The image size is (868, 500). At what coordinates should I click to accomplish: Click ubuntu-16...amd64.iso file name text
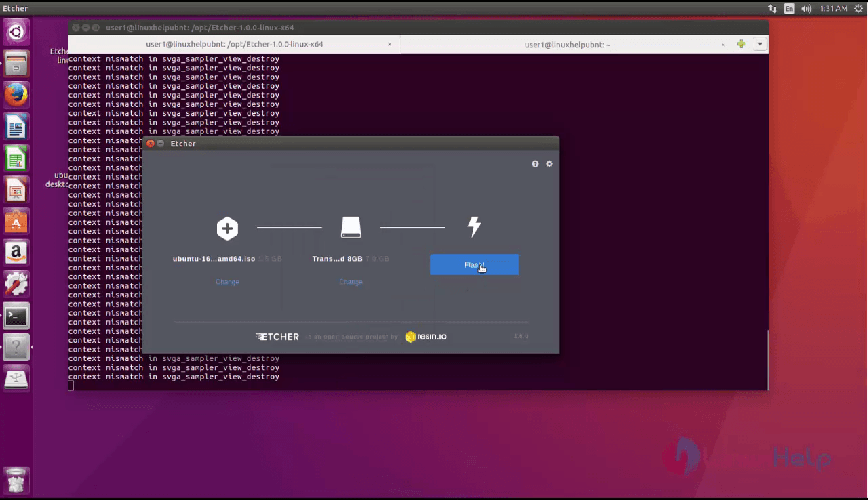[214, 259]
